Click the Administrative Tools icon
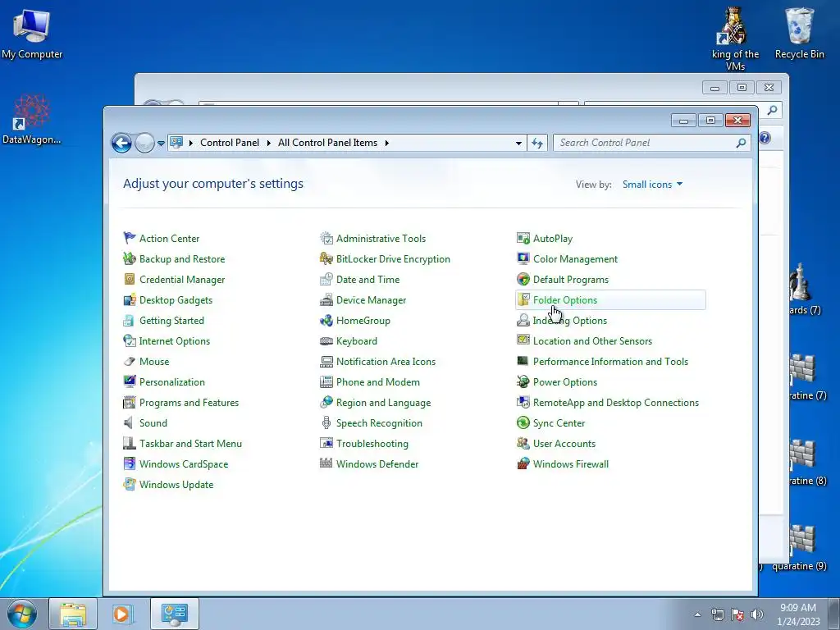Image resolution: width=840 pixels, height=630 pixels. point(326,238)
